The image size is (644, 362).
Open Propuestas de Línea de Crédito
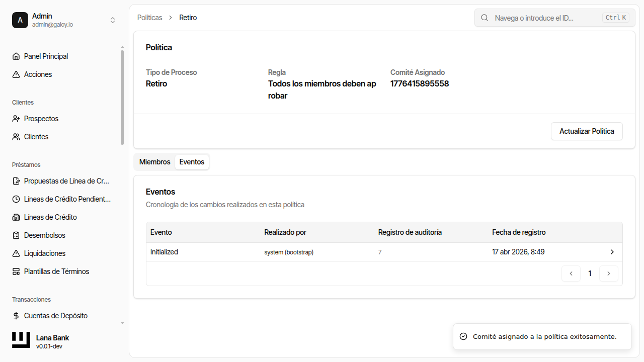67,180
